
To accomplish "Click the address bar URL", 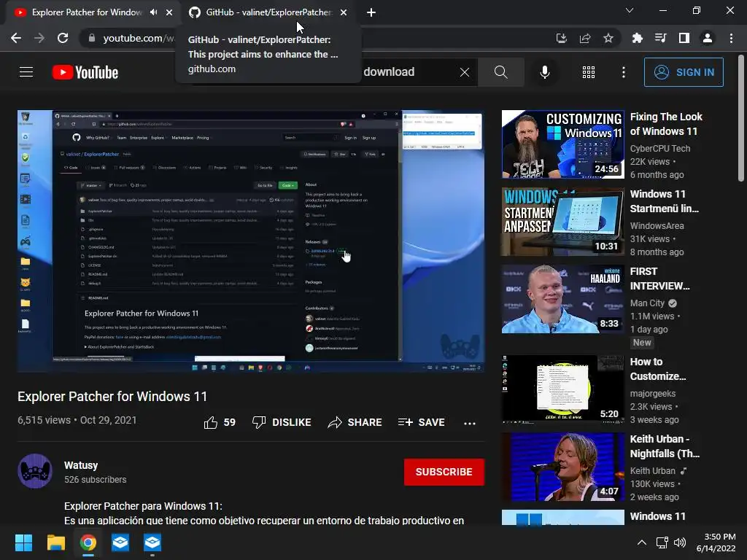I will [x=139, y=38].
